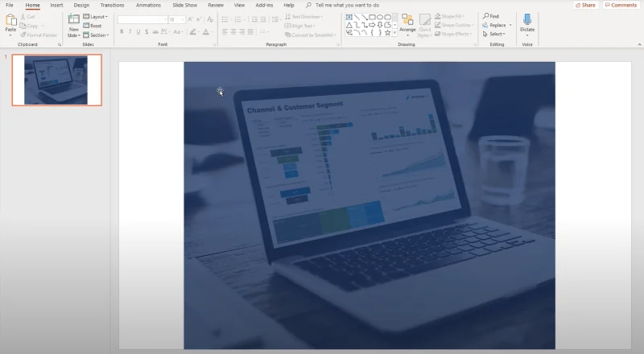Click the Bullets list icon
644x354 pixels.
226,19
